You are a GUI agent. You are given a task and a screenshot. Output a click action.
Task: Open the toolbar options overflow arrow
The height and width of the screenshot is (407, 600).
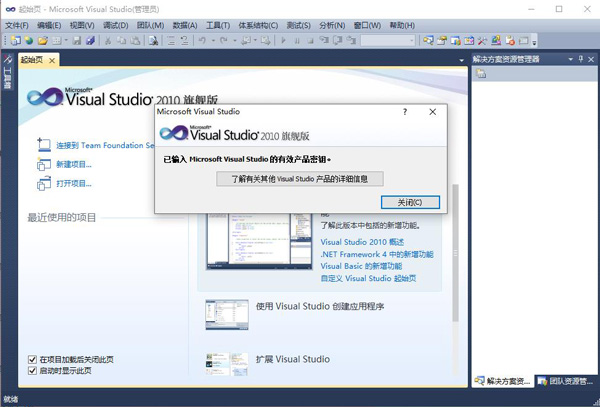(535, 41)
